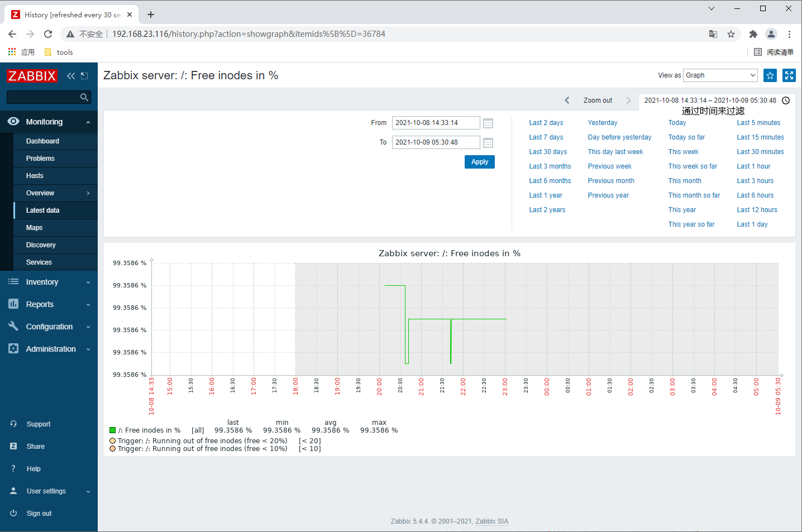This screenshot has height=532, width=802.
Task: Pick Last 30 minutes range
Action: click(x=760, y=152)
